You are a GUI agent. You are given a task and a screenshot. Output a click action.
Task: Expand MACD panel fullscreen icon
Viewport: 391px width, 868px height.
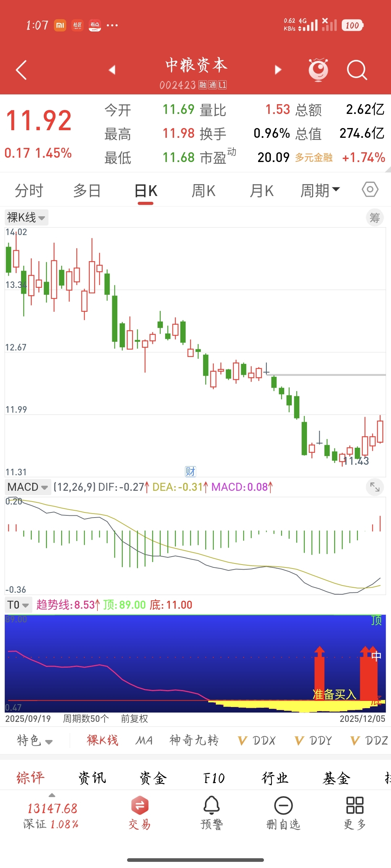375,487
